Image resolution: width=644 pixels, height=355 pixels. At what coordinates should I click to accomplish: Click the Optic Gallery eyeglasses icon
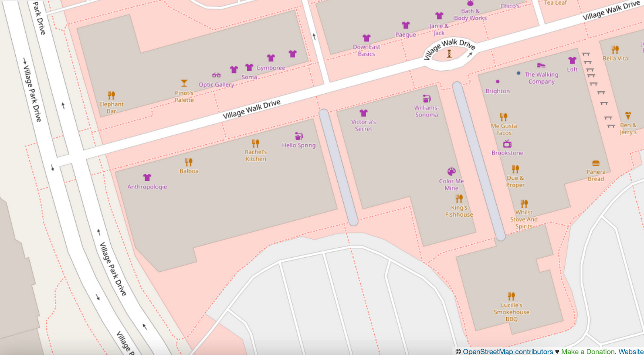click(x=217, y=75)
